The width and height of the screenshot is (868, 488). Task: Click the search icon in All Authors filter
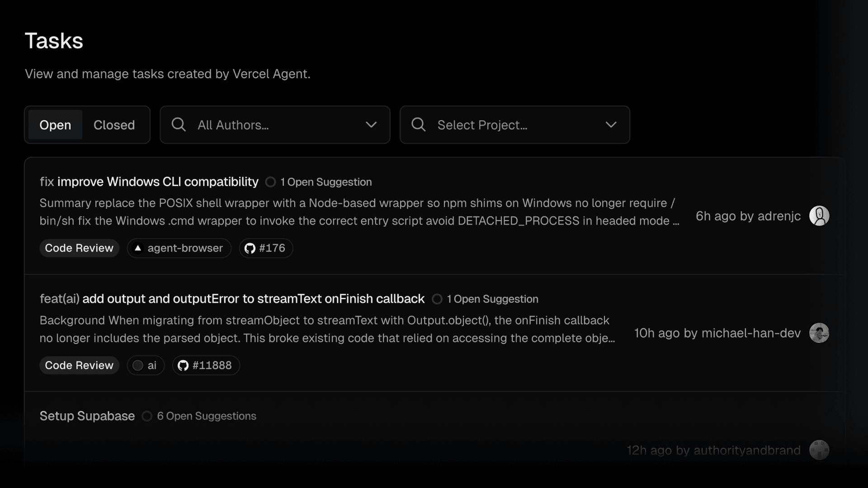[179, 125]
